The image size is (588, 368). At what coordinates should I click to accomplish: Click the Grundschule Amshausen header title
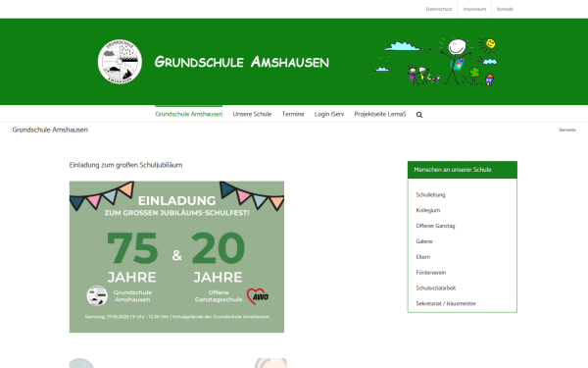pos(241,62)
